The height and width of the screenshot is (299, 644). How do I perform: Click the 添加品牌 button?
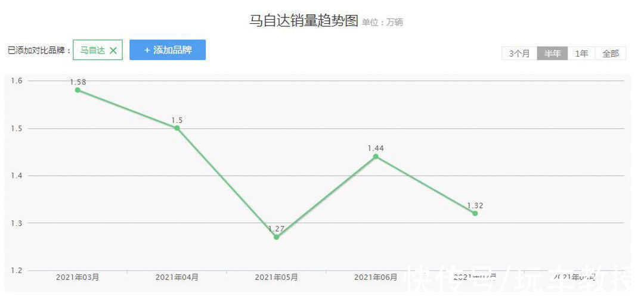168,50
